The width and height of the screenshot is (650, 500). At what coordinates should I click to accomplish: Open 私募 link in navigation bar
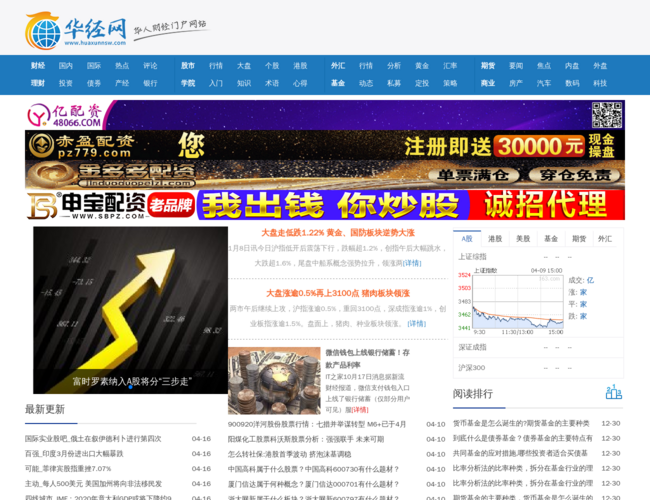coord(394,83)
